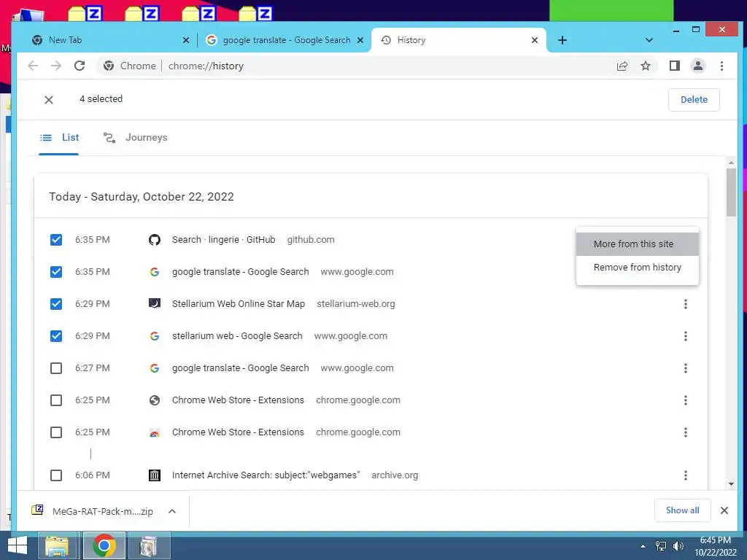Clear the selection with the X icon
Image resolution: width=747 pixels, height=560 pixels.
pos(49,99)
